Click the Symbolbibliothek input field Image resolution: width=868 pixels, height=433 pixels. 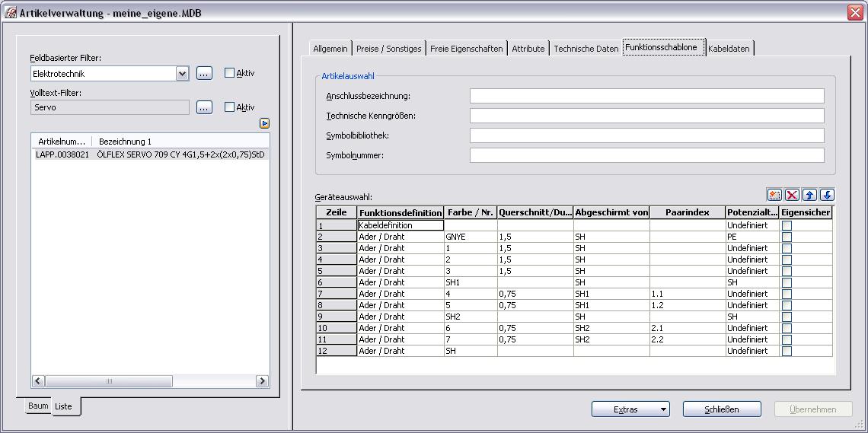click(646, 135)
